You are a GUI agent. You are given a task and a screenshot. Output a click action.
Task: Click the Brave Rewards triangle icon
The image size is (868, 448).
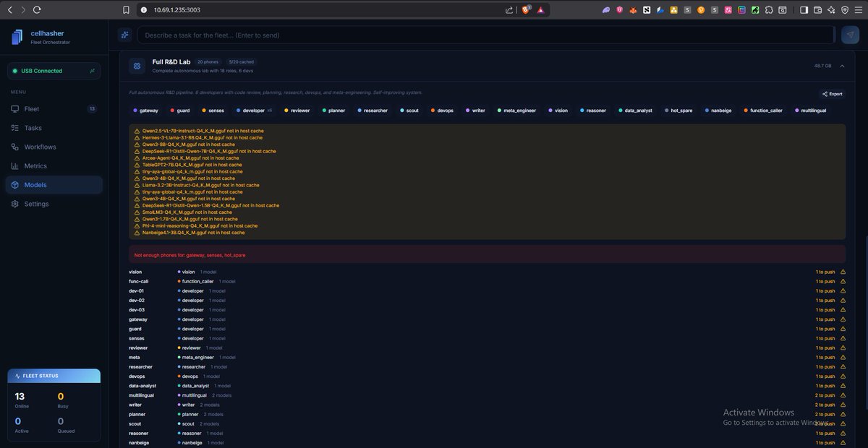(x=540, y=9)
